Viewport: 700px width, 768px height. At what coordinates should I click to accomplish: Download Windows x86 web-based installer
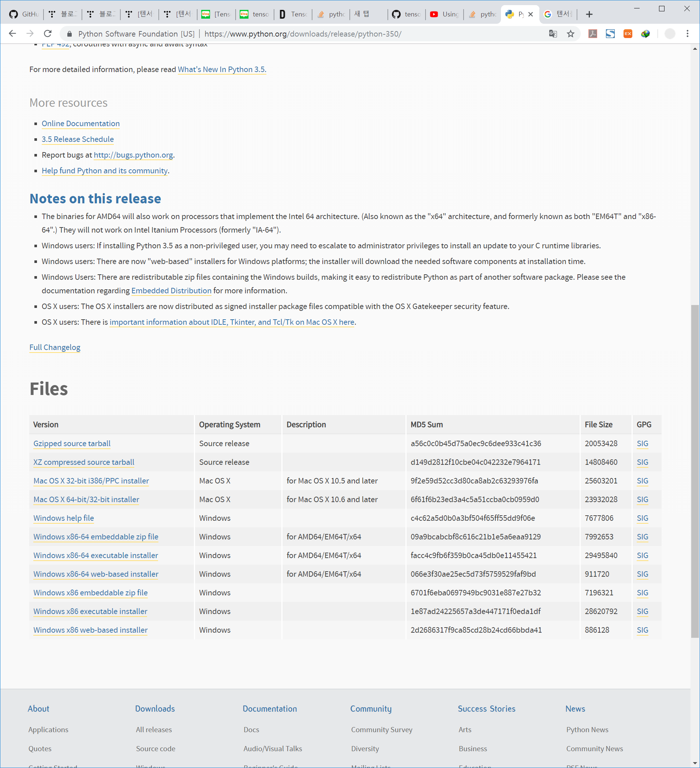[x=90, y=630]
